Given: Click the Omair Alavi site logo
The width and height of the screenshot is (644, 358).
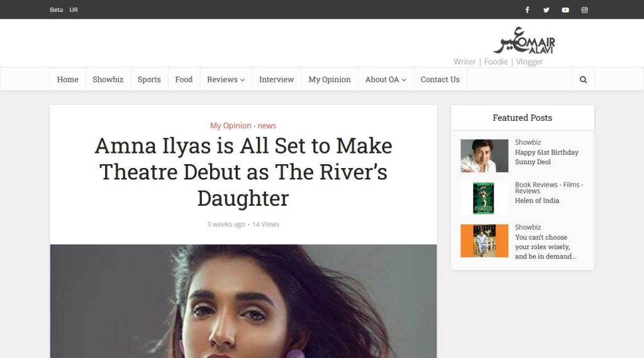Looking at the screenshot, I should click(x=524, y=41).
